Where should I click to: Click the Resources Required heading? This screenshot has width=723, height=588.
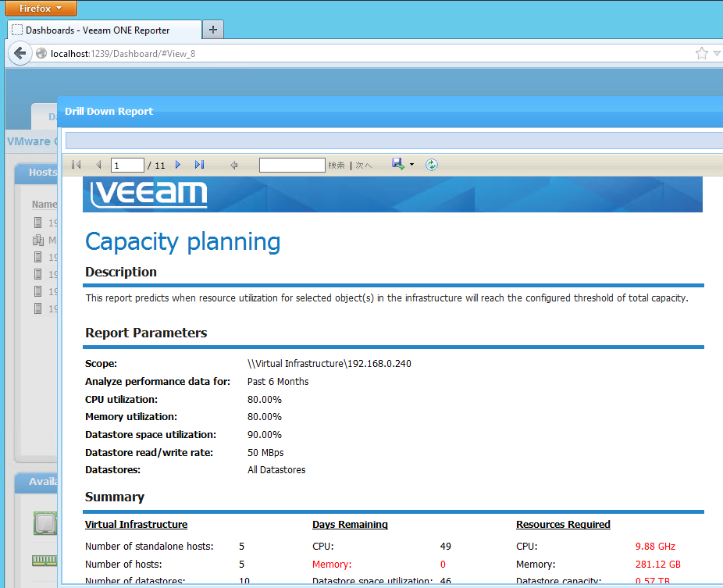[x=563, y=524]
